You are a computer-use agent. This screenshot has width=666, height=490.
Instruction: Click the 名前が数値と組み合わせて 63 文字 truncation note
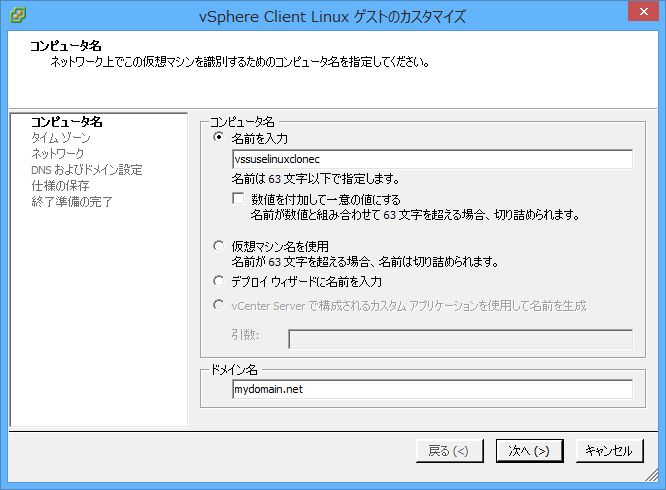(x=415, y=215)
